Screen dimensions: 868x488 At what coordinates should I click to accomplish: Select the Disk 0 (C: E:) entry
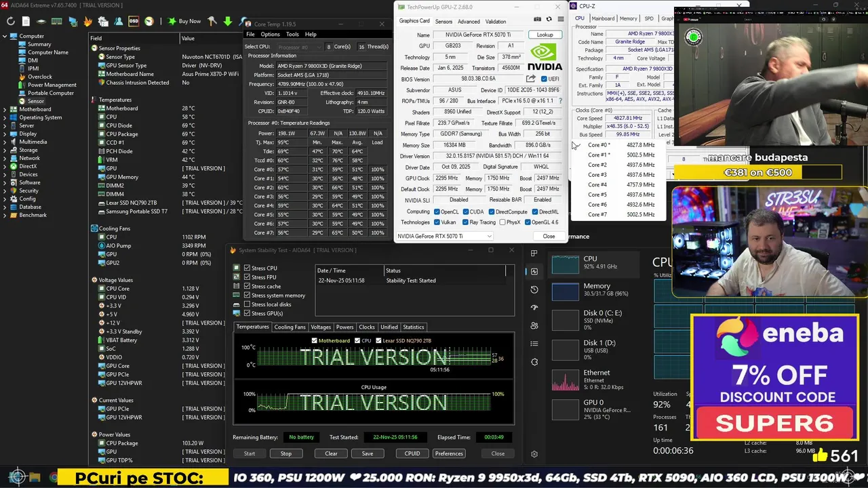pyautogui.click(x=593, y=320)
